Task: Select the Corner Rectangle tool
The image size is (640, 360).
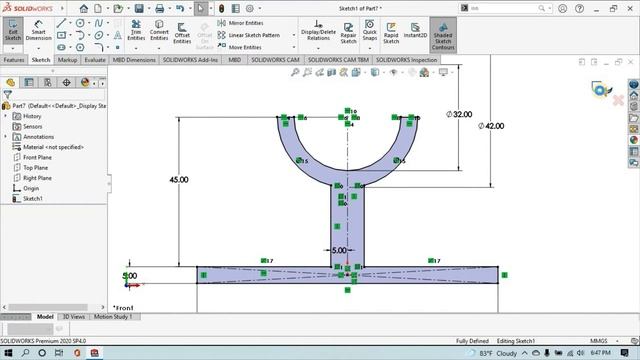Action: 61,36
